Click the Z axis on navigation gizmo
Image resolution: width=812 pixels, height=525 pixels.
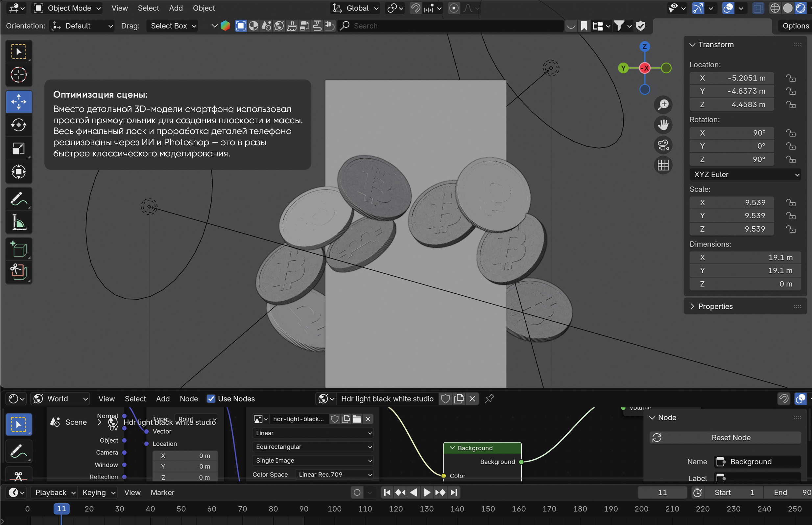click(644, 46)
